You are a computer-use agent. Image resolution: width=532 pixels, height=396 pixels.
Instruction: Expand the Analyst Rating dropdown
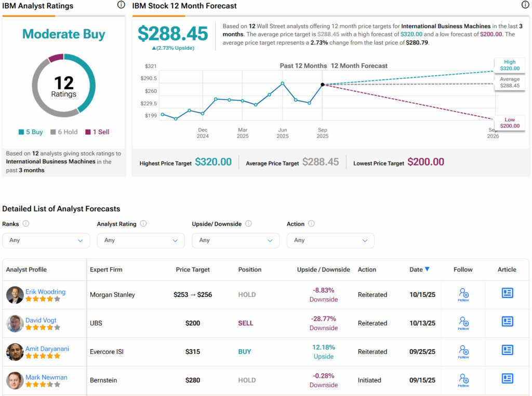tap(140, 240)
